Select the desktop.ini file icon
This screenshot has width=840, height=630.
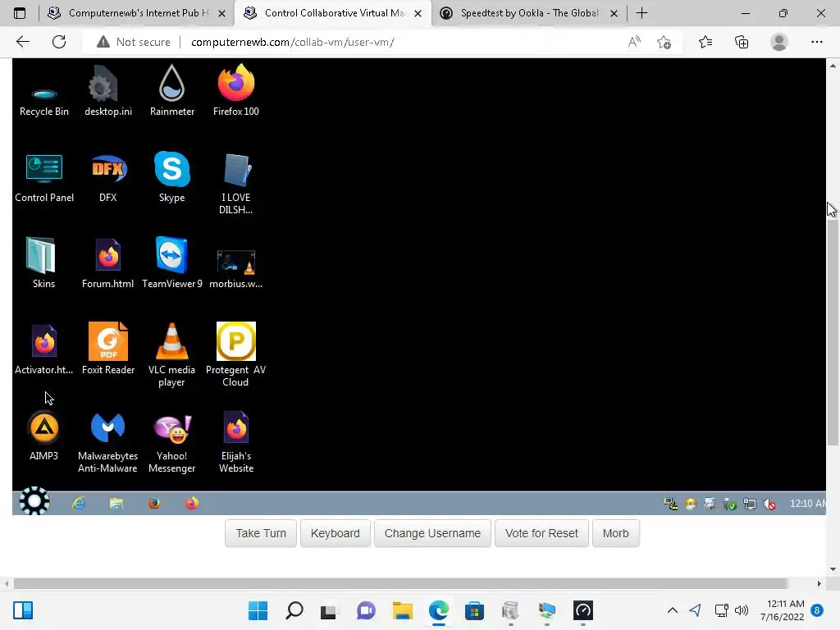coord(107,91)
